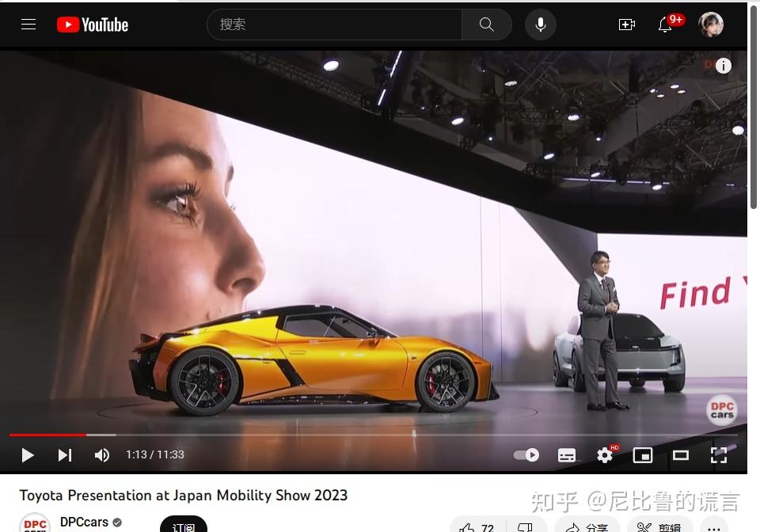760x532 pixels.
Task: Open the create video menu
Action: click(x=627, y=25)
